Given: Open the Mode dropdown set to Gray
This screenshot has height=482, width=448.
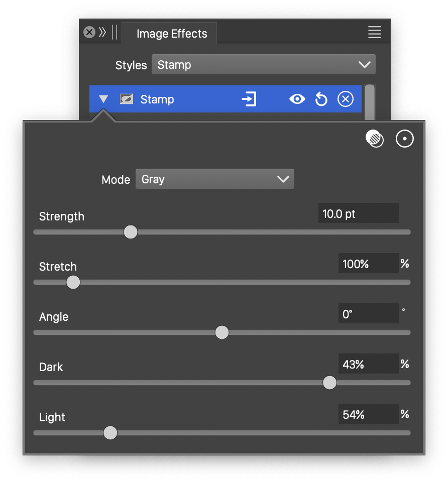Looking at the screenshot, I should [x=214, y=179].
